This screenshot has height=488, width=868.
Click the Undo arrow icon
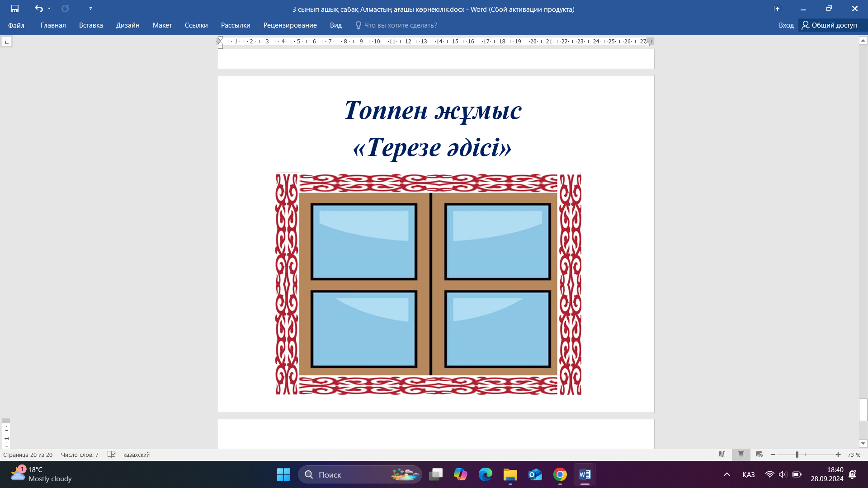coord(38,9)
